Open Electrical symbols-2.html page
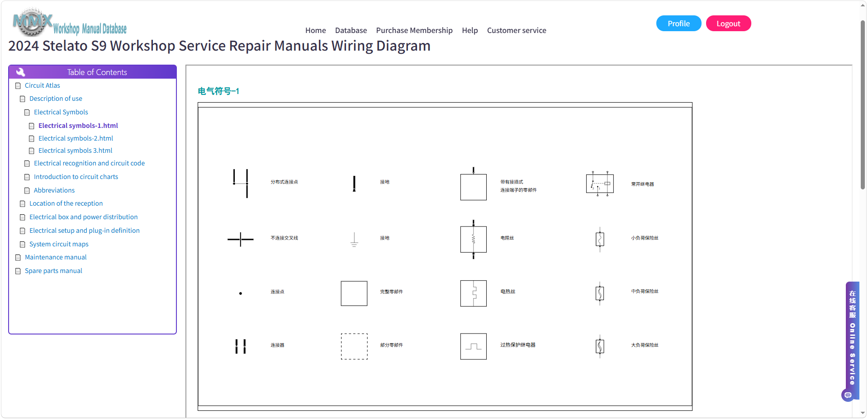This screenshot has height=419, width=868. [x=76, y=138]
